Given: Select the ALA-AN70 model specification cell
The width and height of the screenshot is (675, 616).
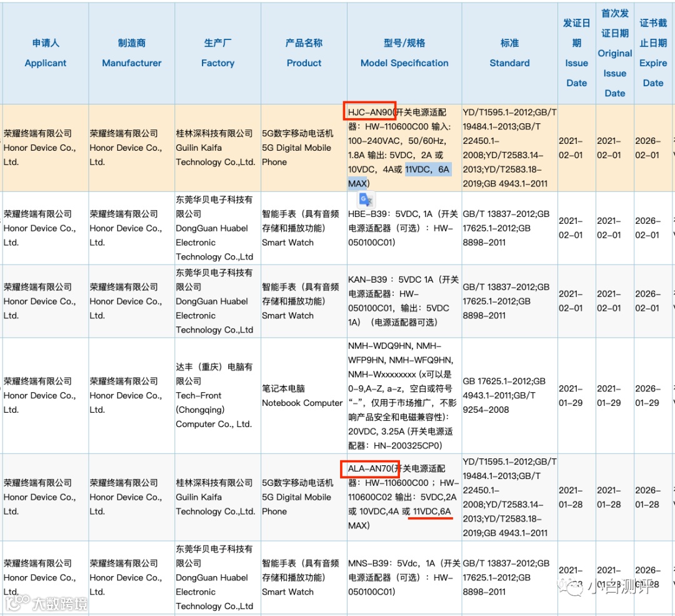Looking at the screenshot, I should pos(404,497).
